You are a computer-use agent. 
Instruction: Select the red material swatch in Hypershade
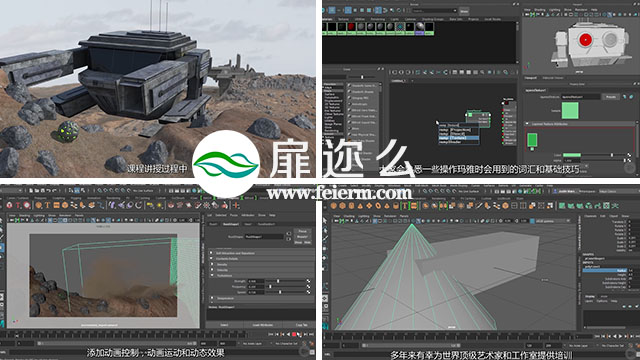click(x=351, y=27)
